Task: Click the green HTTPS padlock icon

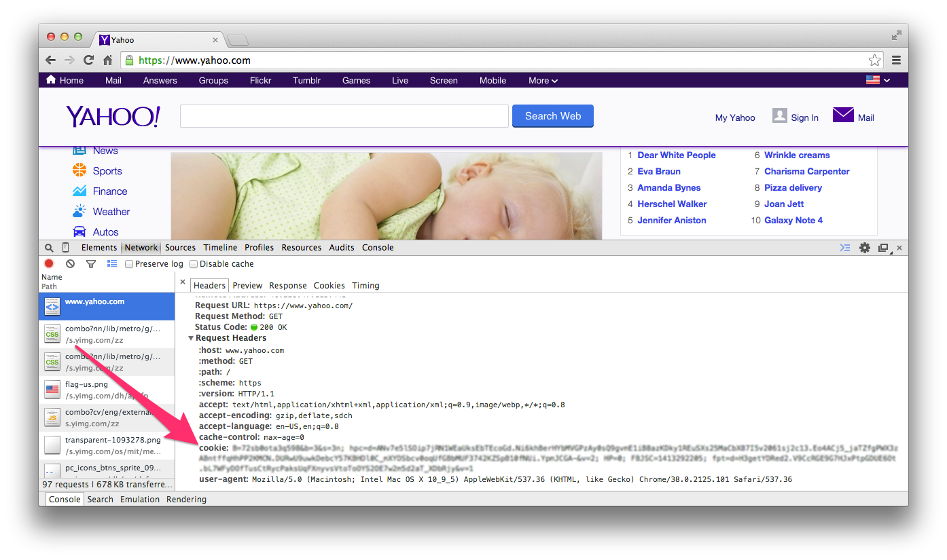Action: pos(129,60)
